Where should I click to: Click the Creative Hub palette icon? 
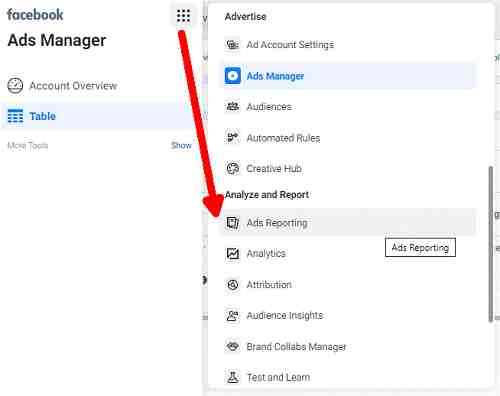tap(232, 168)
